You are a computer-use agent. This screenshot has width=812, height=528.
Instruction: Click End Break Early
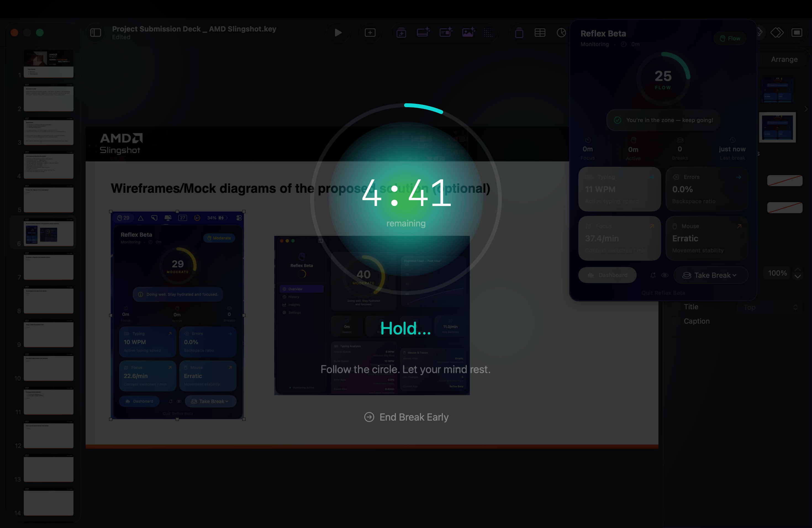click(x=406, y=417)
